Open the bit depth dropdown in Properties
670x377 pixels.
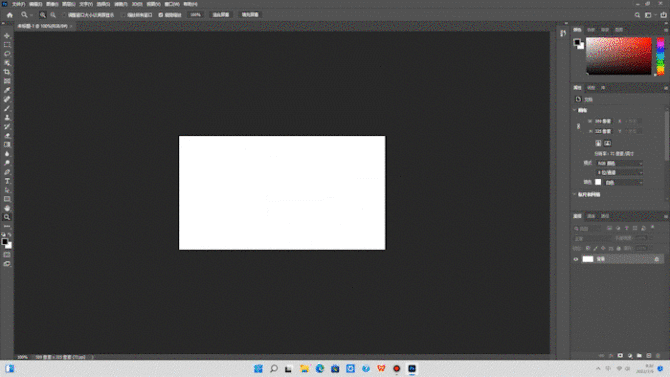620,173
